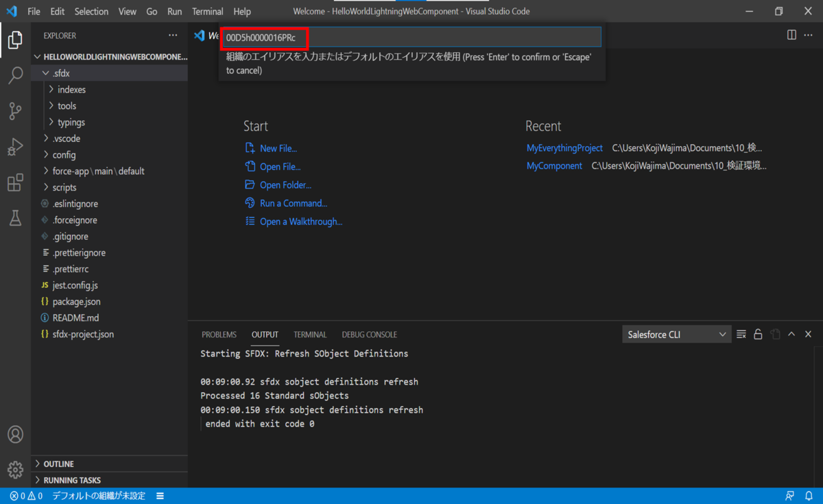Click the errors and warnings status item
The height and width of the screenshot is (504, 823).
tap(26, 496)
